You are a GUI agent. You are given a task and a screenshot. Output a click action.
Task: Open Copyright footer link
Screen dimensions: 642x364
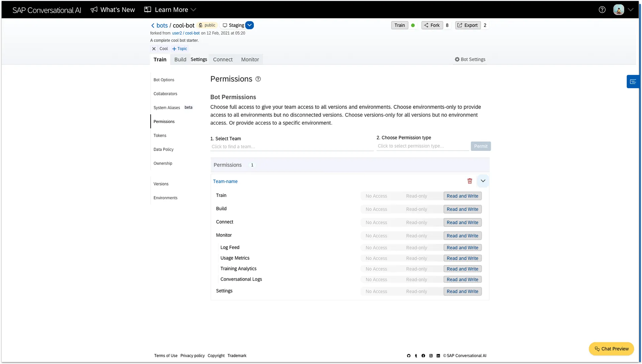[216, 356]
